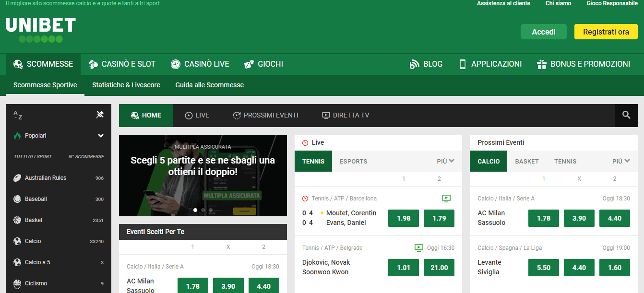The width and height of the screenshot is (644, 293).
Task: Open Assistenza al cliente link
Action: click(503, 3)
